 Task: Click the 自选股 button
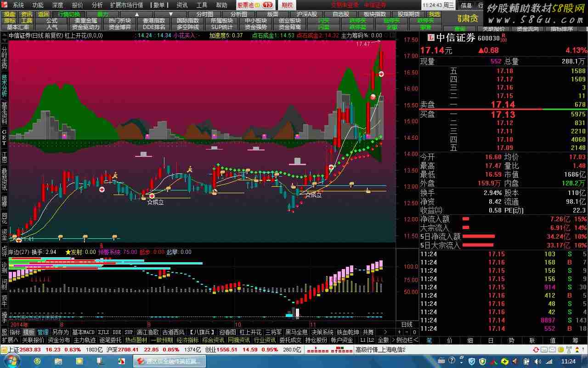341,14
